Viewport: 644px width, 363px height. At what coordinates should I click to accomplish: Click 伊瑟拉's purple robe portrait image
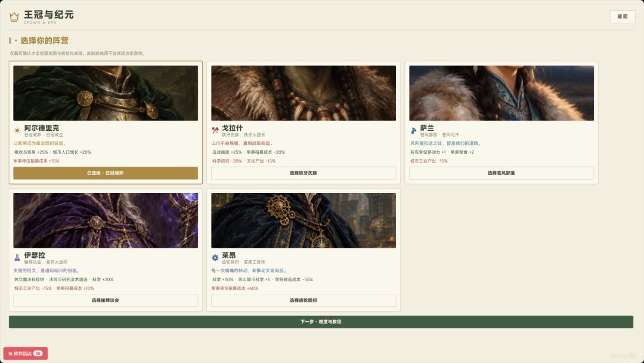[x=106, y=220]
